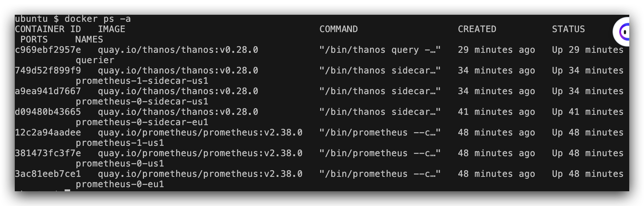Viewport: 644px width, 206px height.
Task: Click container name prometheus-0-us1
Action: [x=120, y=164]
